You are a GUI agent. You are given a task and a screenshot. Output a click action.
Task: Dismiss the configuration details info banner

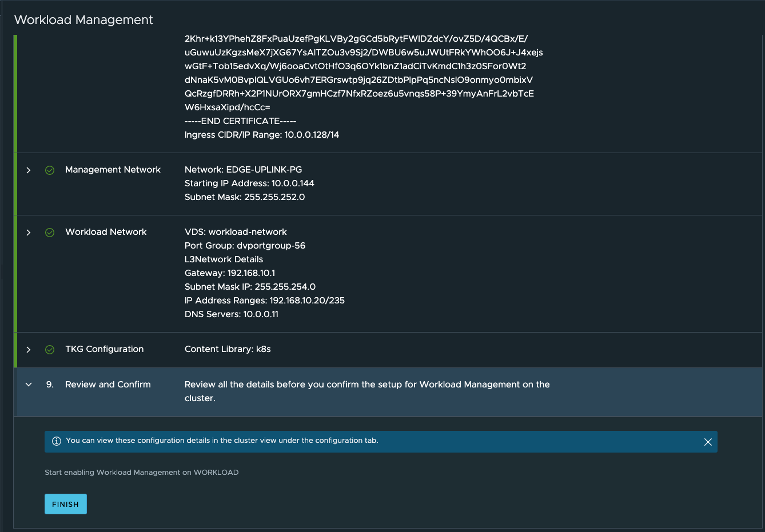tap(708, 442)
